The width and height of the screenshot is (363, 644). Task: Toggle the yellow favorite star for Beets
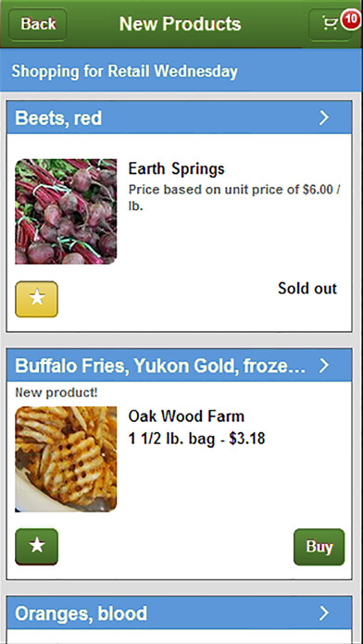(37, 299)
